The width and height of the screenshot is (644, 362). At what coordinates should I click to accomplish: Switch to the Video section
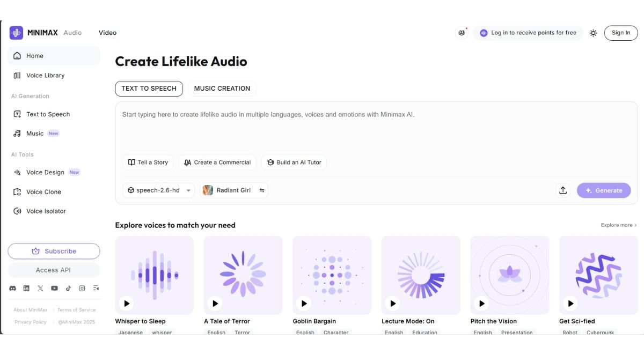point(107,33)
